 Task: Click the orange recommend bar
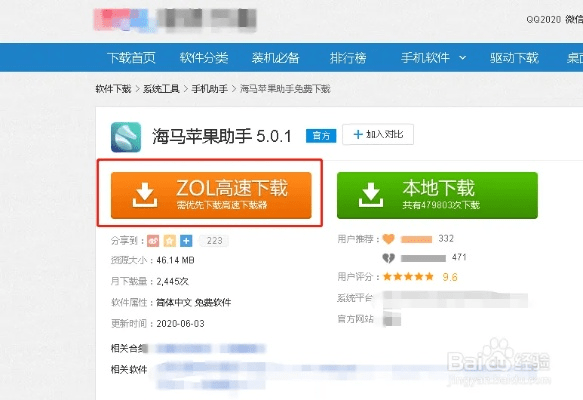pyautogui.click(x=416, y=239)
